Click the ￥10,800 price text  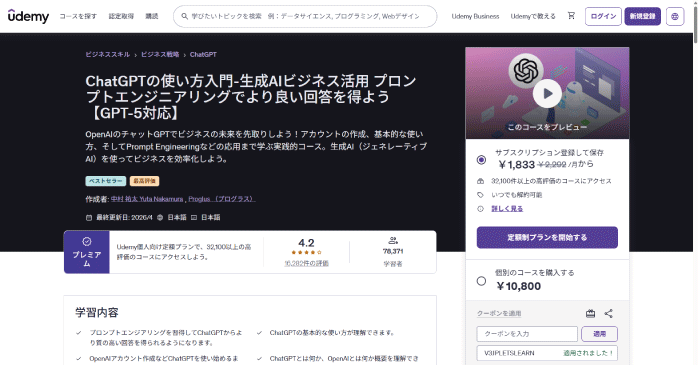point(519,286)
